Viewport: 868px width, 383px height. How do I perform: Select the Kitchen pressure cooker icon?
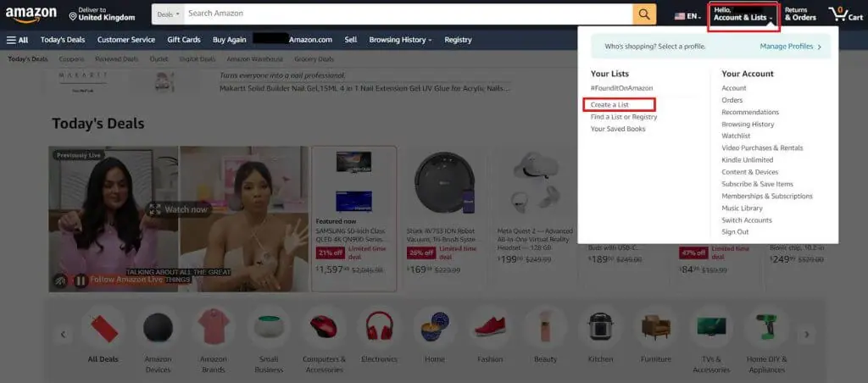(601, 326)
